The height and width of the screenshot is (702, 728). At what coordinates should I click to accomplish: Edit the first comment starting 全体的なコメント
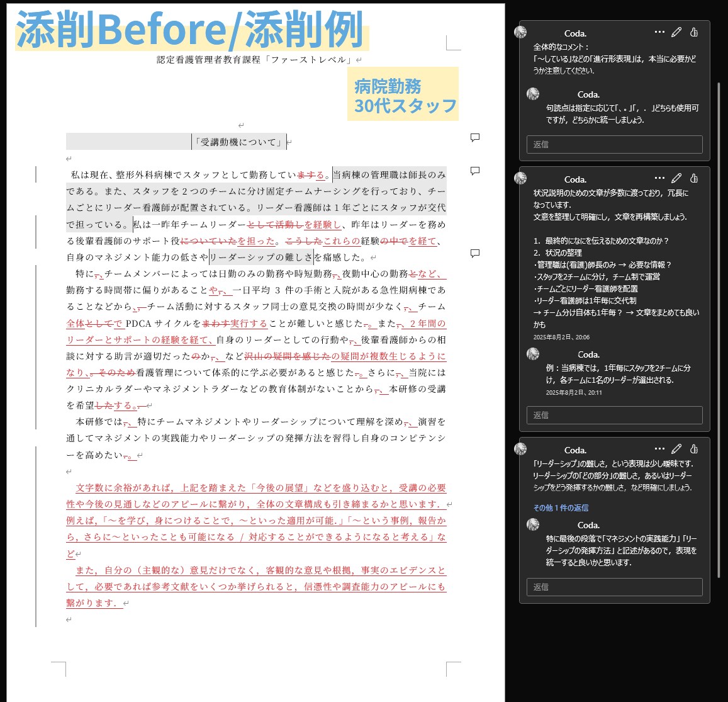(676, 32)
